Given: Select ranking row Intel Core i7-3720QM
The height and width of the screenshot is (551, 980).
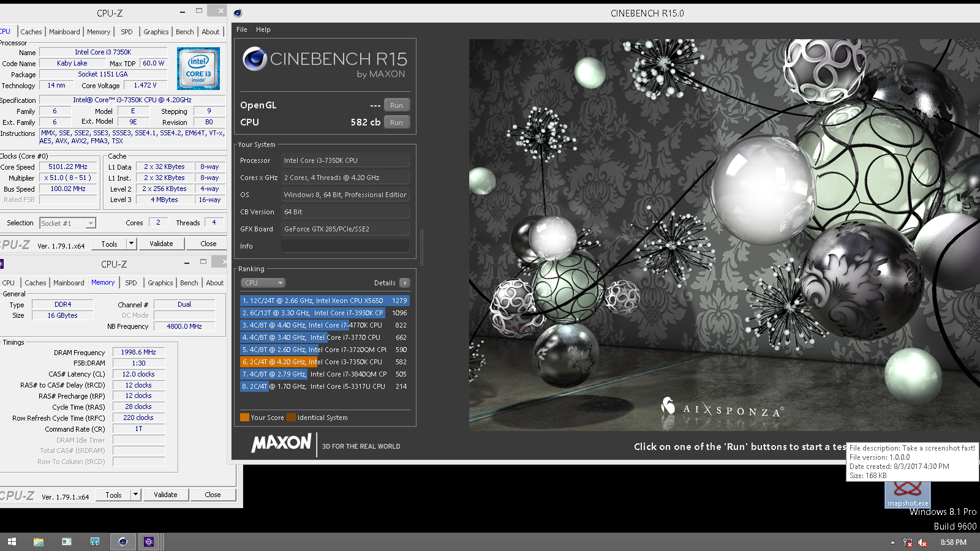Looking at the screenshot, I should click(x=325, y=350).
